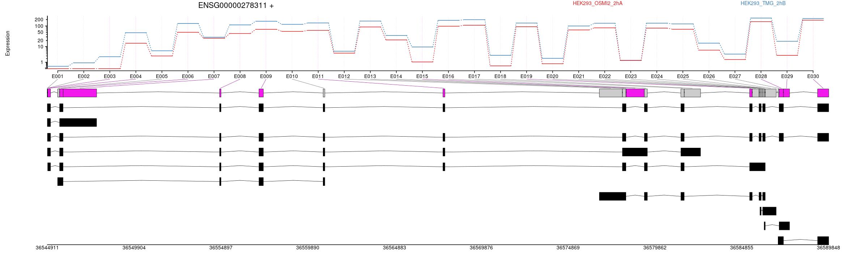Image resolution: width=868 pixels, height=253 pixels.
Task: Click exon label E004
Action: [136, 76]
